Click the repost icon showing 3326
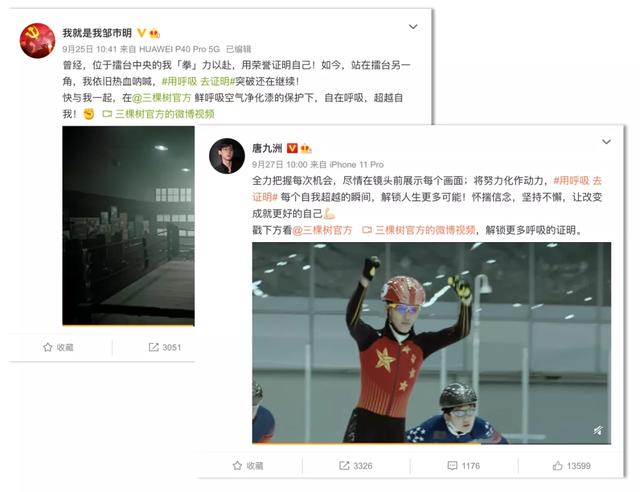 point(344,465)
